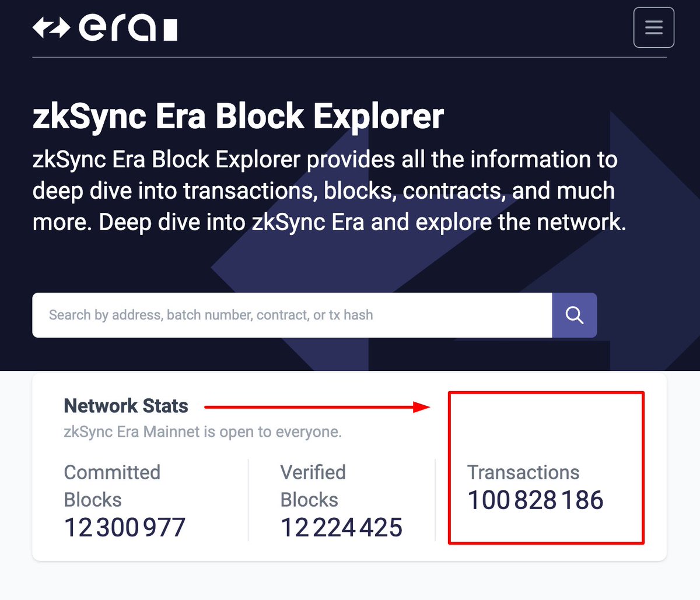Click the 'zkSync Era Block Explorer' heading
Viewport: 700px width, 600px height.
pyautogui.click(x=238, y=116)
